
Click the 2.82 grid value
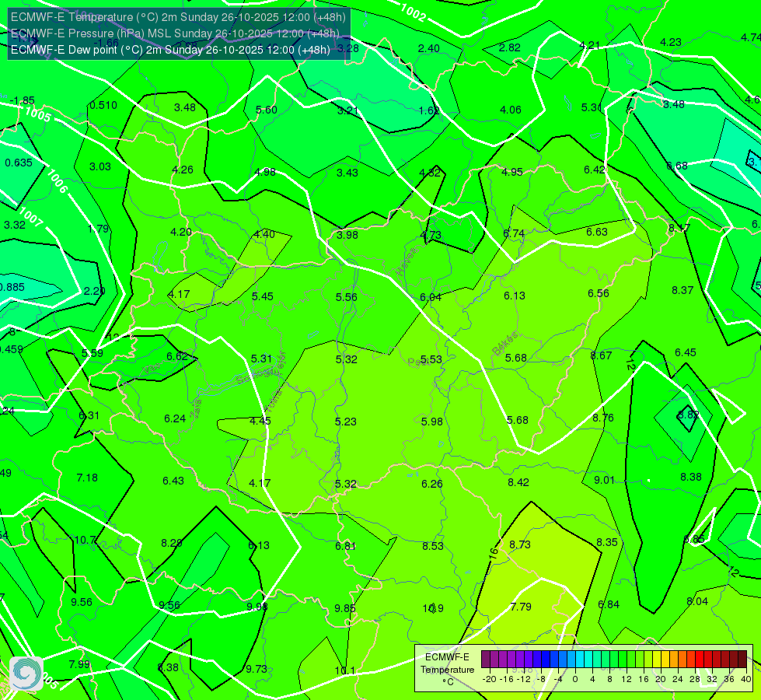pyautogui.click(x=510, y=47)
